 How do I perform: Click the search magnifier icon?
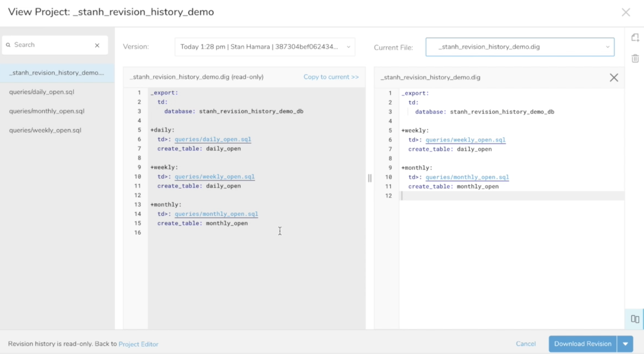[x=8, y=45]
